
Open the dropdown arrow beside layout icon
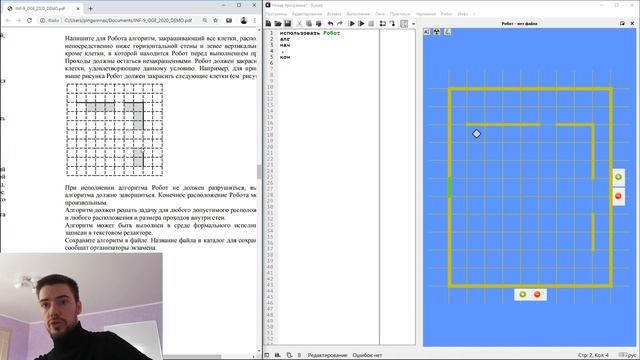coord(413,24)
